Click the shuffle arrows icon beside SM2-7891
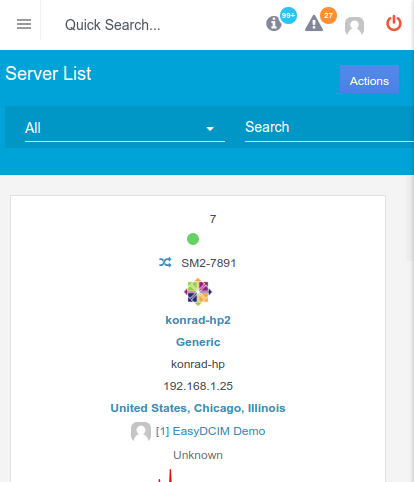Screen dimensions: 414x482 (165, 262)
